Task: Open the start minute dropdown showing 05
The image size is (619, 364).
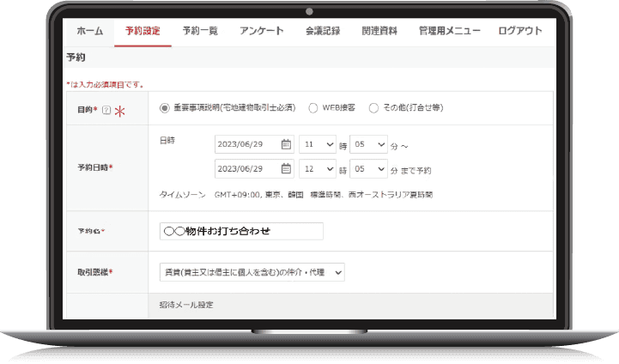Action: [x=368, y=144]
